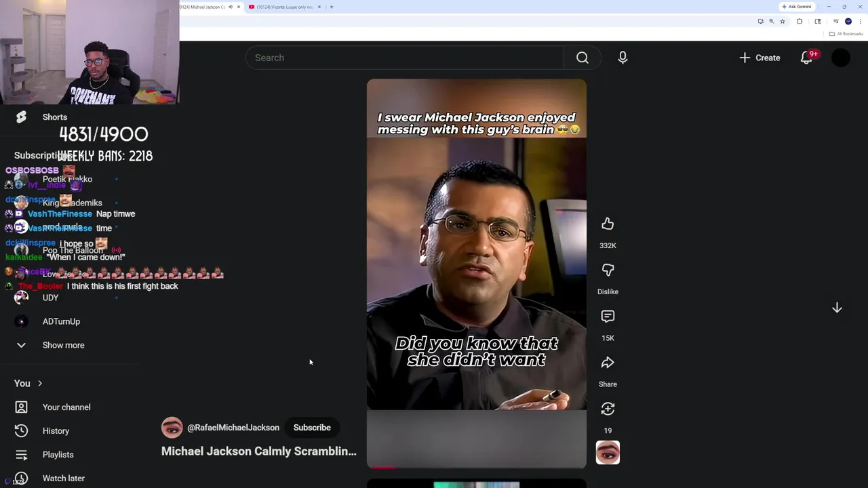This screenshot has width=868, height=488.
Task: Click the RafaelMichaelJackson channel avatar
Action: 172,428
